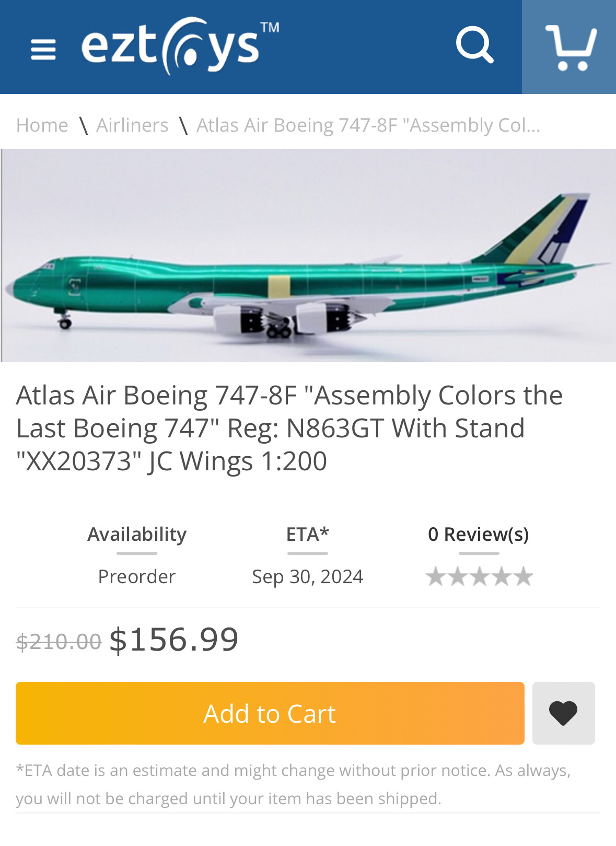Click the Atlas Air Boeing 747-8F breadcrumb
This screenshot has width=616, height=846.
click(x=368, y=125)
